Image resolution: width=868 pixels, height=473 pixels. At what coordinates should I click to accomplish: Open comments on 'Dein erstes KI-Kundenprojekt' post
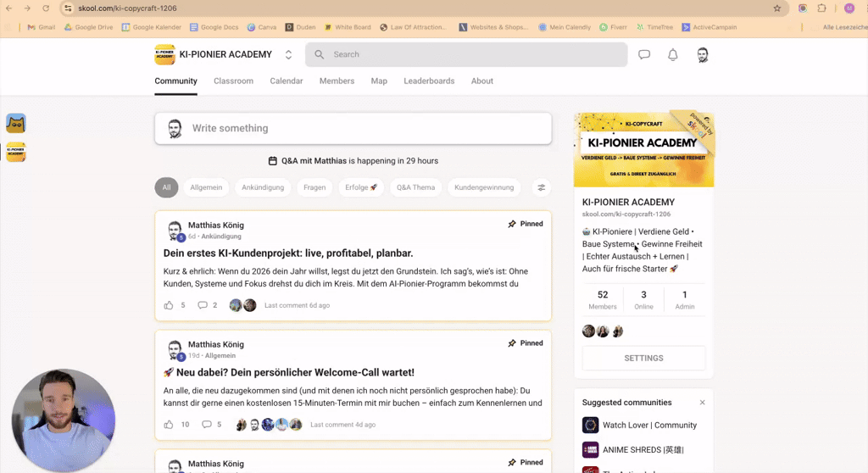pyautogui.click(x=203, y=305)
